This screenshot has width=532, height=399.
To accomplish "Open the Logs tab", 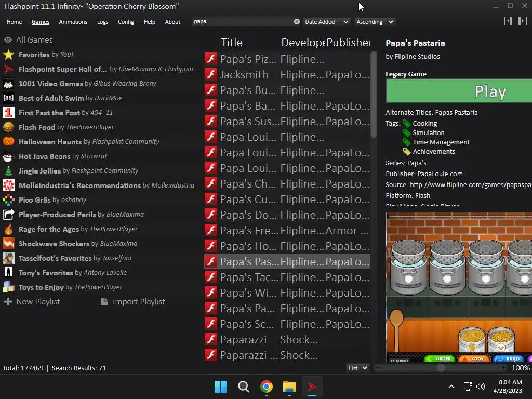I will click(x=102, y=22).
